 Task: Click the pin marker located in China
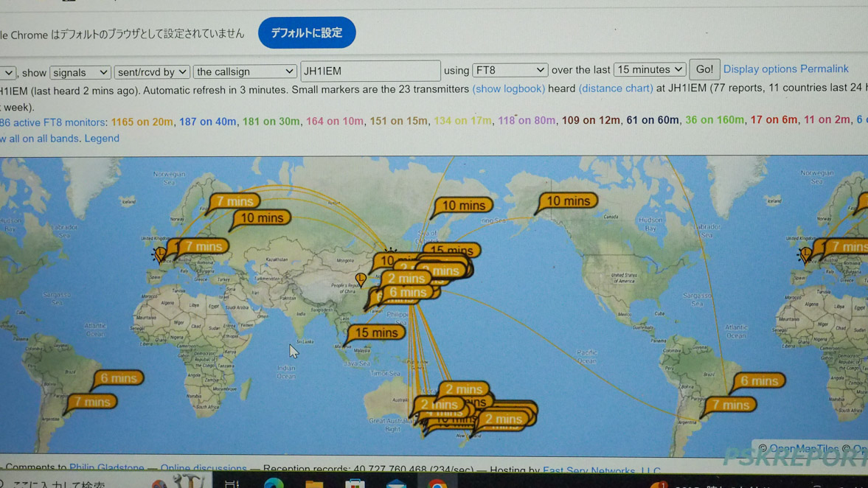pyautogui.click(x=361, y=279)
